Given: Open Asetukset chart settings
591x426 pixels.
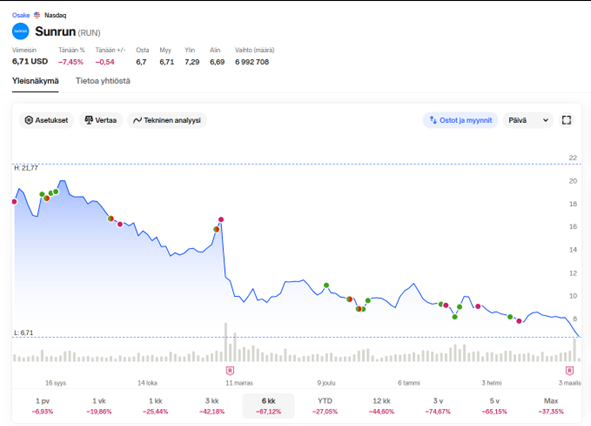Looking at the screenshot, I should point(46,120).
